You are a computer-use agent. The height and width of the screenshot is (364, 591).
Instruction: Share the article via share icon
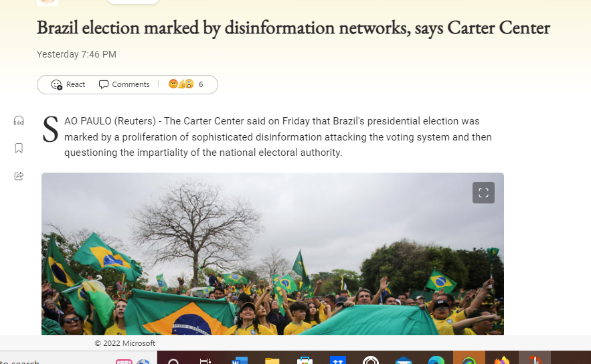[x=19, y=176]
